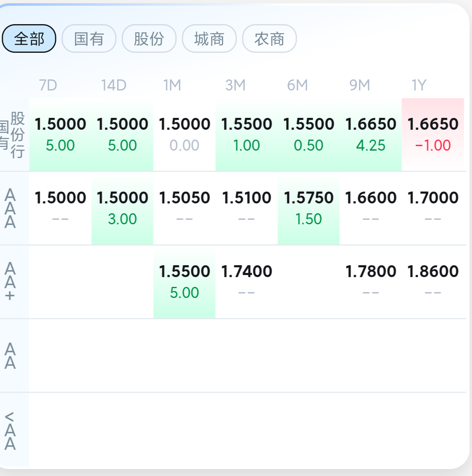Select the AAA 1Y cell valued 1.7000

point(433,208)
